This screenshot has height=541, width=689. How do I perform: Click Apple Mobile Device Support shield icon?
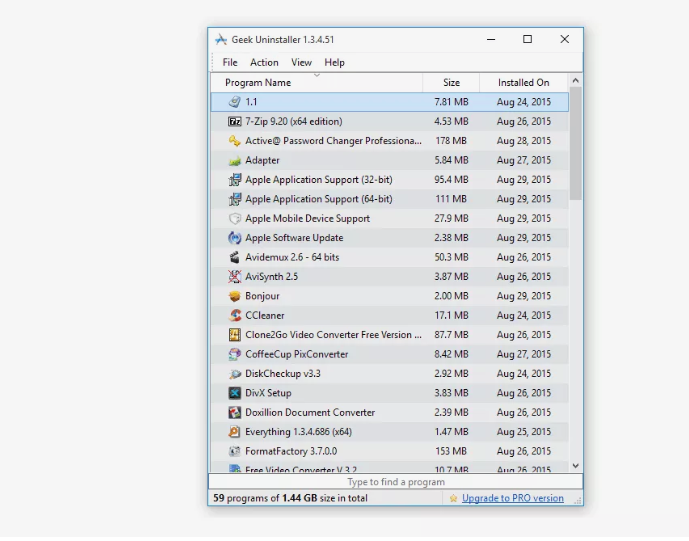pyautogui.click(x=235, y=218)
